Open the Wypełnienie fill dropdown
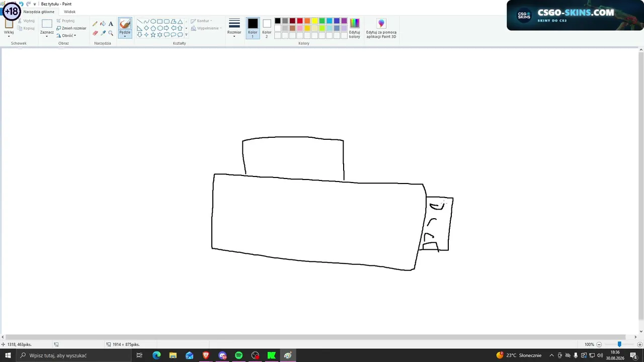This screenshot has height=362, width=644. [206, 28]
